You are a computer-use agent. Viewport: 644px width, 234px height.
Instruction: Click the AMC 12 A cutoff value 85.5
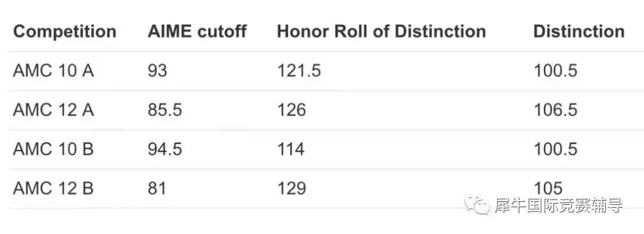point(165,110)
